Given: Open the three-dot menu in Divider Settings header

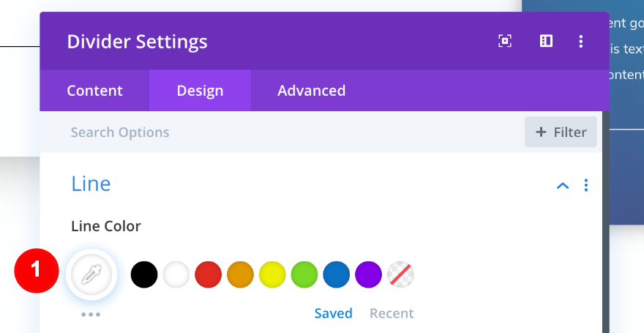Looking at the screenshot, I should pos(581,41).
